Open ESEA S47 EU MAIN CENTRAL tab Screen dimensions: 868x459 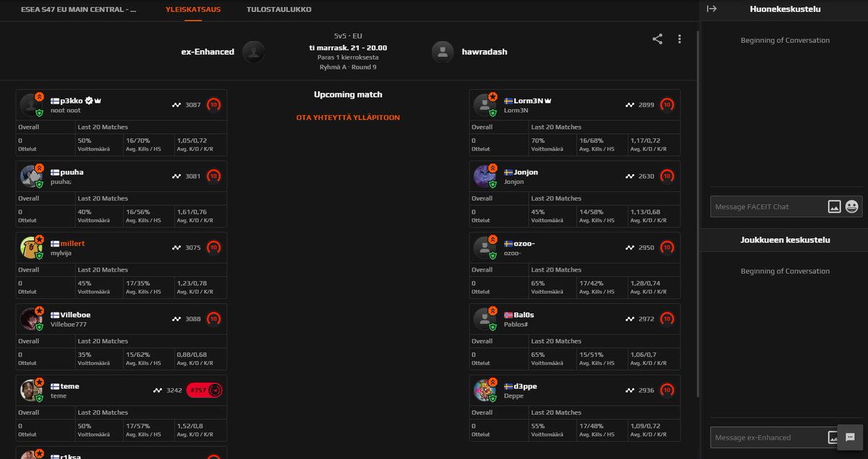click(x=78, y=9)
